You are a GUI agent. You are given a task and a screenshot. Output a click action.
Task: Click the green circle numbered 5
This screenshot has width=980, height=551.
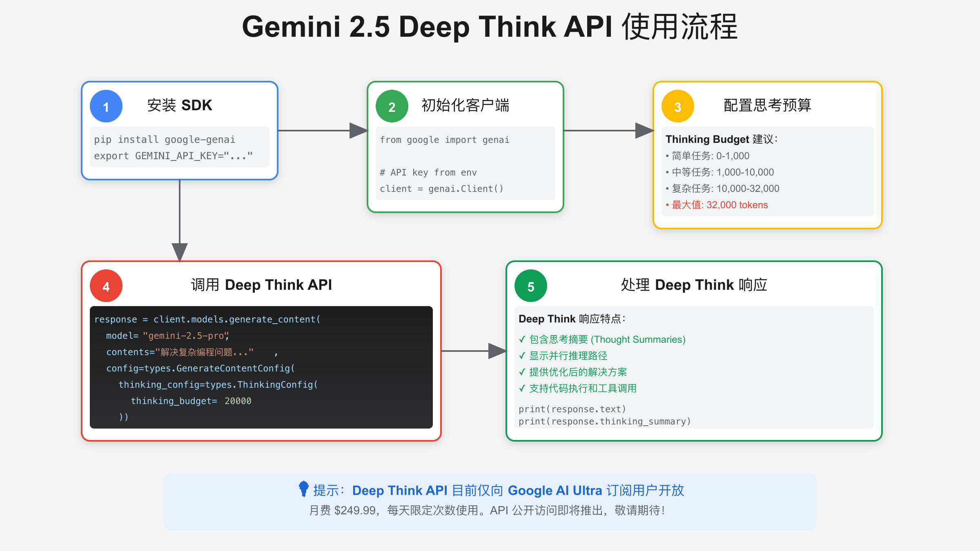pyautogui.click(x=531, y=286)
